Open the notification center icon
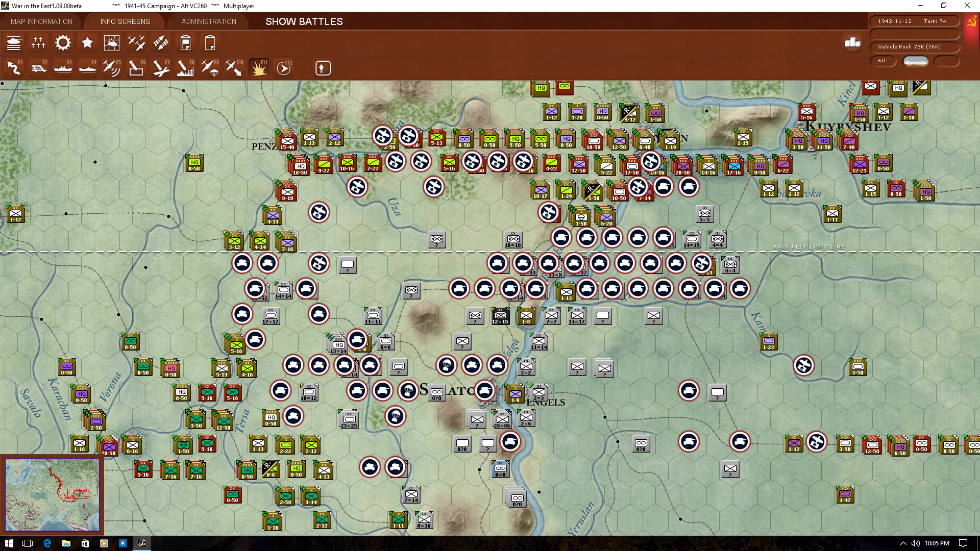This screenshot has width=980, height=551. [963, 543]
